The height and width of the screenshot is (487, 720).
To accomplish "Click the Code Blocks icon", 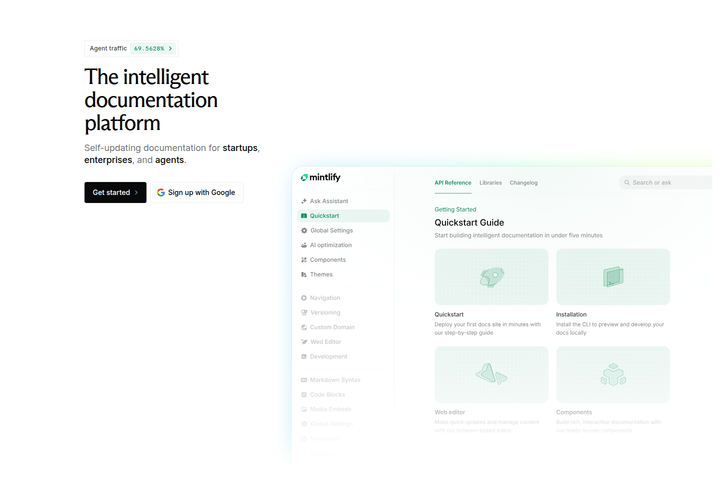I will click(x=304, y=395).
